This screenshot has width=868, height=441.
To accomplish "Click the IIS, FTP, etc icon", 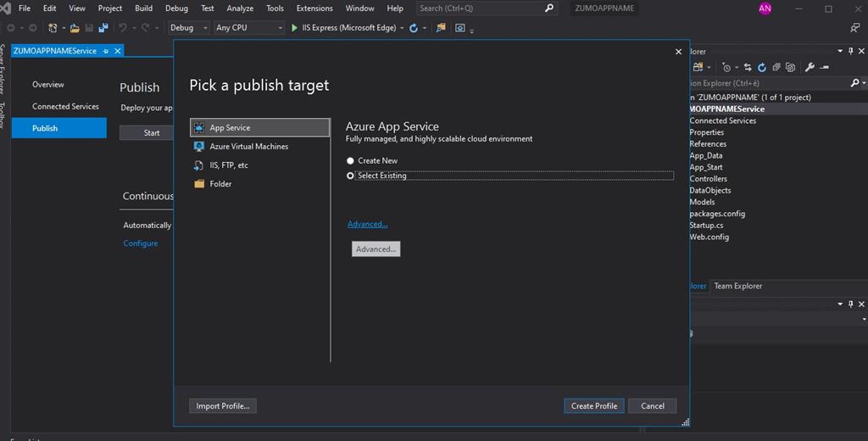I will click(x=199, y=165).
